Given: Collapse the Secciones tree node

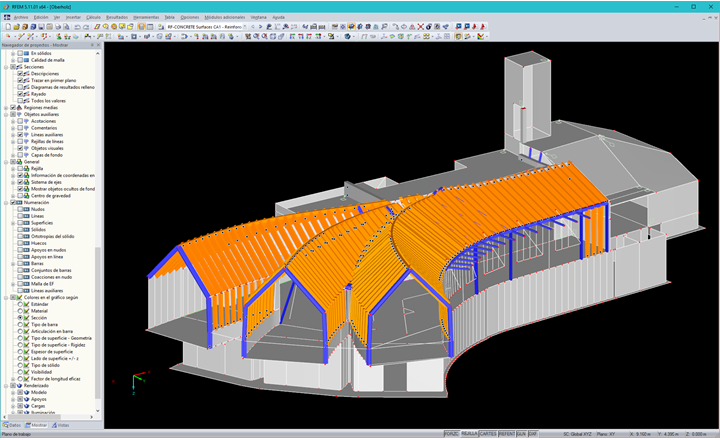Looking at the screenshot, I should coord(6,67).
